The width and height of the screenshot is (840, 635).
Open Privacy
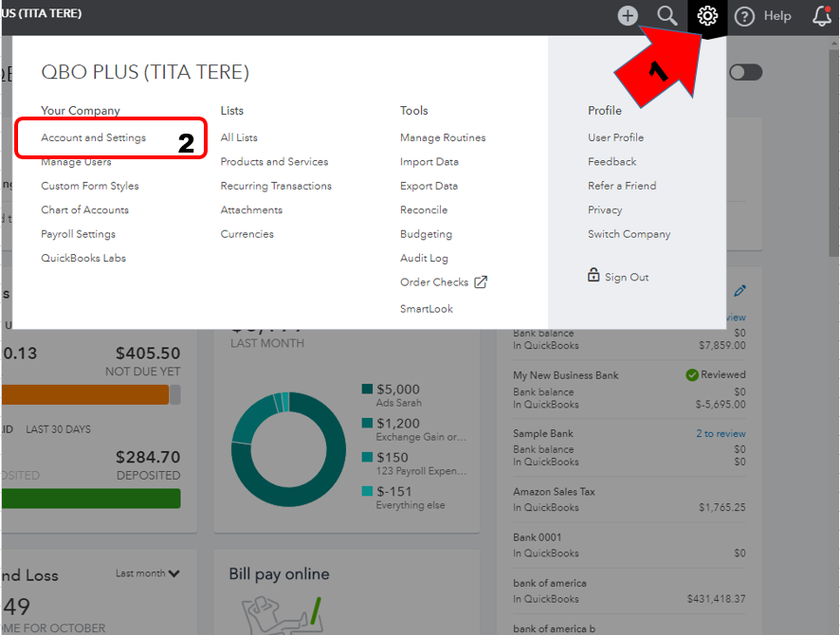tap(605, 209)
